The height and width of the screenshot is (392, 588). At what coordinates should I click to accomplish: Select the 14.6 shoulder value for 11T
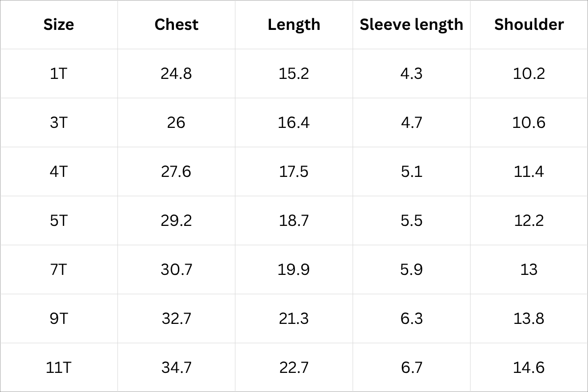pyautogui.click(x=529, y=367)
